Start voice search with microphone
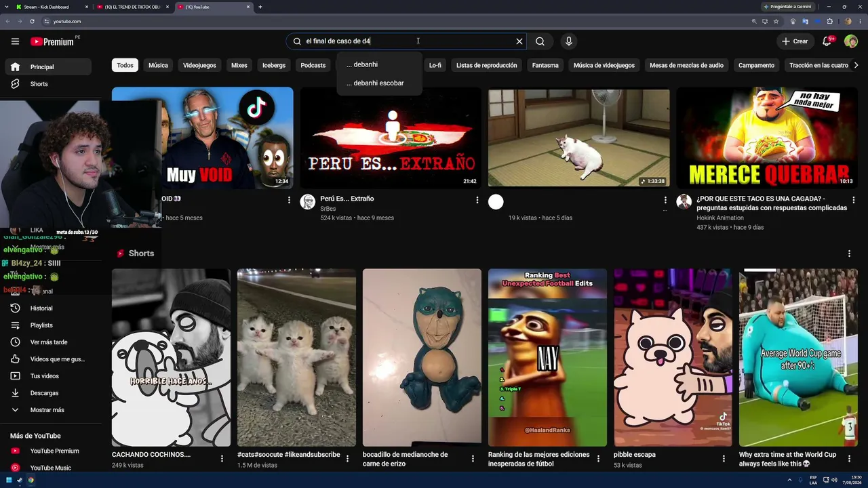 tap(569, 41)
